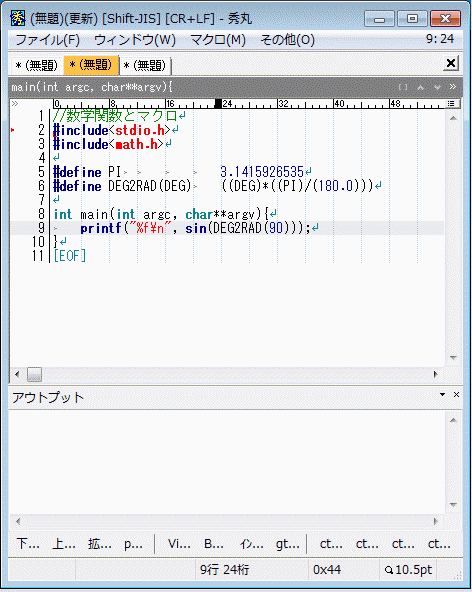Click the output panel scroll down arrow

click(x=453, y=504)
